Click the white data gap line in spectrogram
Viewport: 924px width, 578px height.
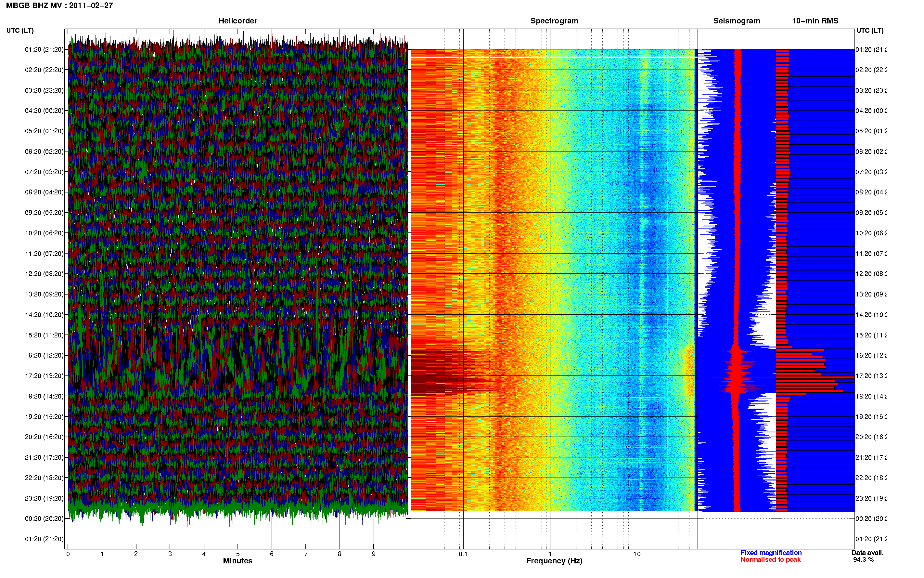pos(554,57)
